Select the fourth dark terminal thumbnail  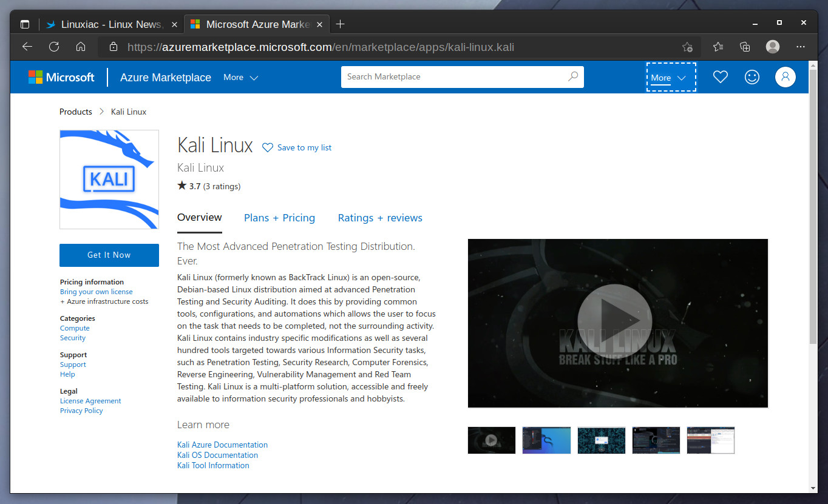pyautogui.click(x=656, y=440)
